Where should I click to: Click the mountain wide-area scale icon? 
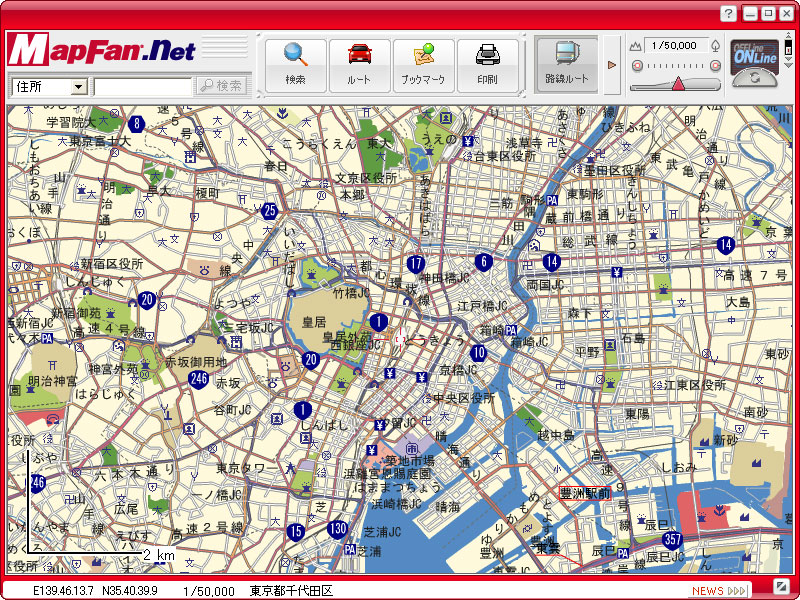pos(635,46)
